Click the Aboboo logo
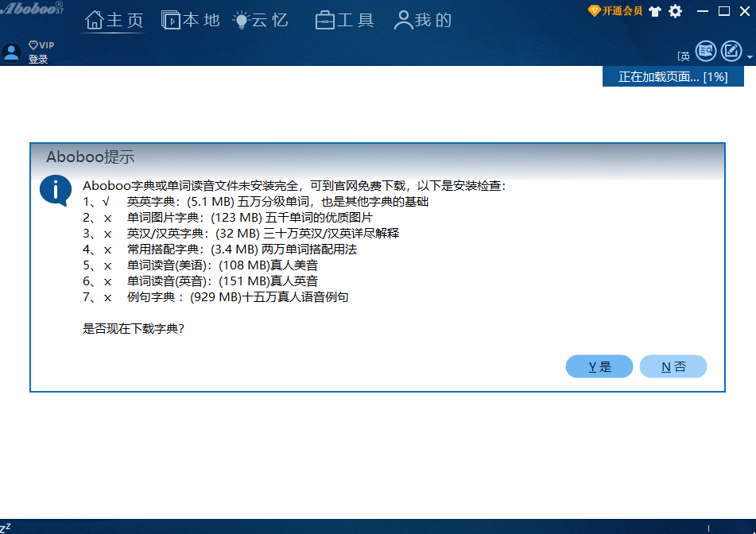The width and height of the screenshot is (756, 534). click(32, 8)
